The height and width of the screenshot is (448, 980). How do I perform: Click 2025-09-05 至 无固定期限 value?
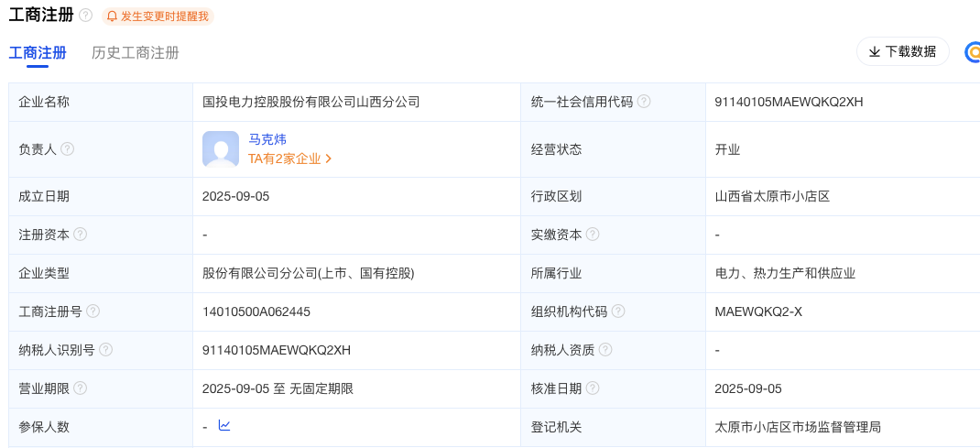[x=278, y=388]
